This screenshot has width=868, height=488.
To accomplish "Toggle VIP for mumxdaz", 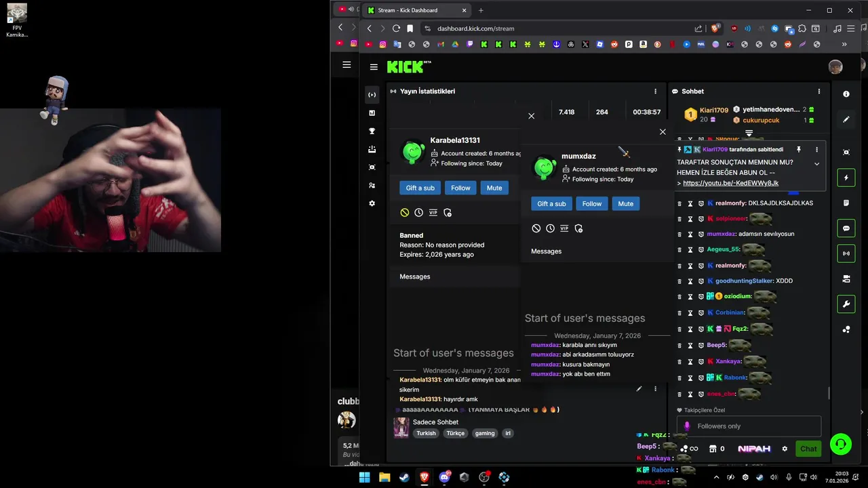I will coord(564,228).
